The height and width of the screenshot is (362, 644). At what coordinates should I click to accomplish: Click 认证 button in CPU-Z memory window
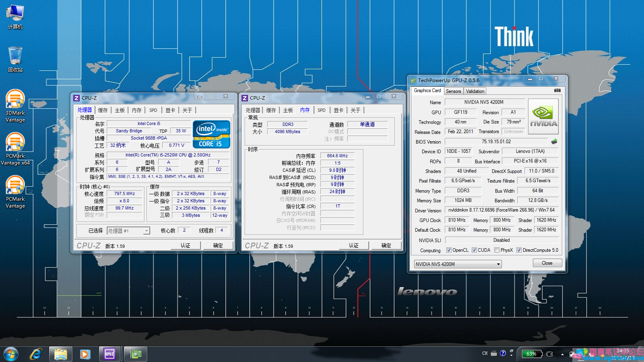click(x=354, y=245)
